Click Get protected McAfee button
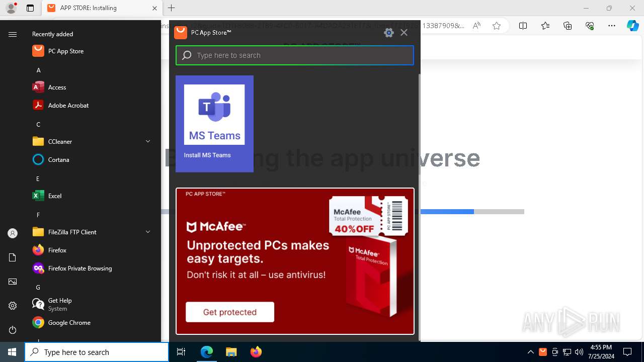644x362 pixels. [230, 312]
